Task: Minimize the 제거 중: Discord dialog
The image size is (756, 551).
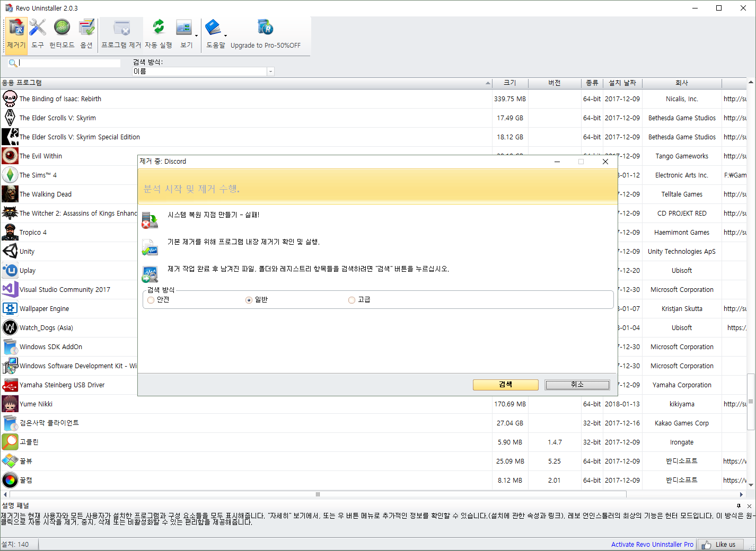Action: coord(557,162)
